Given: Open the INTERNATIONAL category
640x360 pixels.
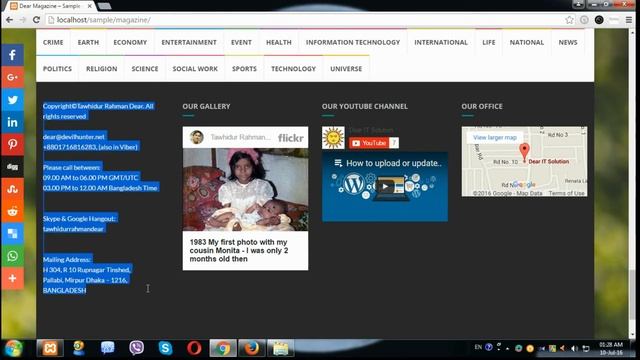Looking at the screenshot, I should tap(441, 42).
